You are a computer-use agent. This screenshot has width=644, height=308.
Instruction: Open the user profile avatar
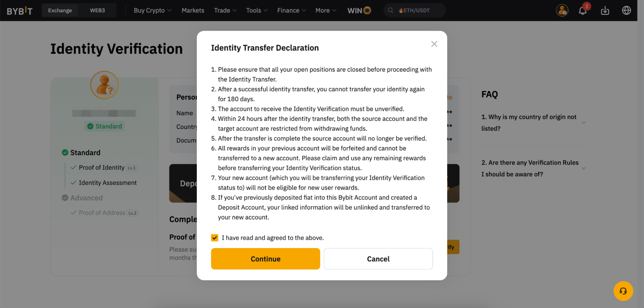[562, 10]
